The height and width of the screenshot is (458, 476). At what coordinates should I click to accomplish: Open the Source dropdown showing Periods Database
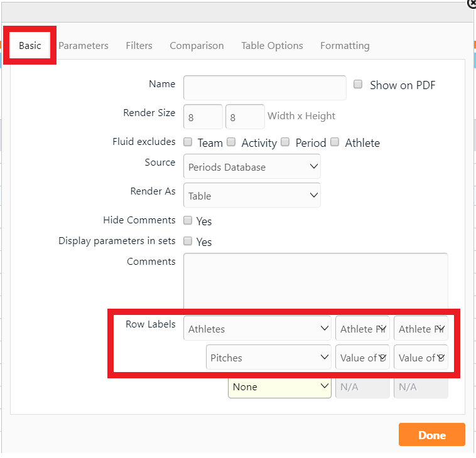(x=252, y=167)
